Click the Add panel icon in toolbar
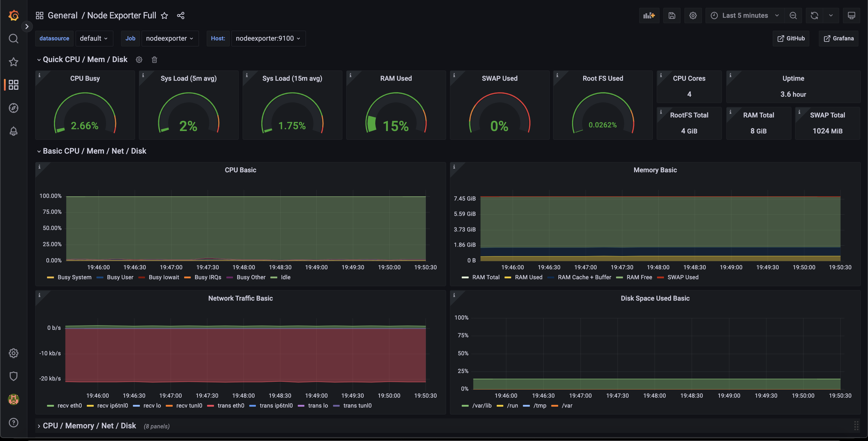868x441 pixels. tap(649, 15)
